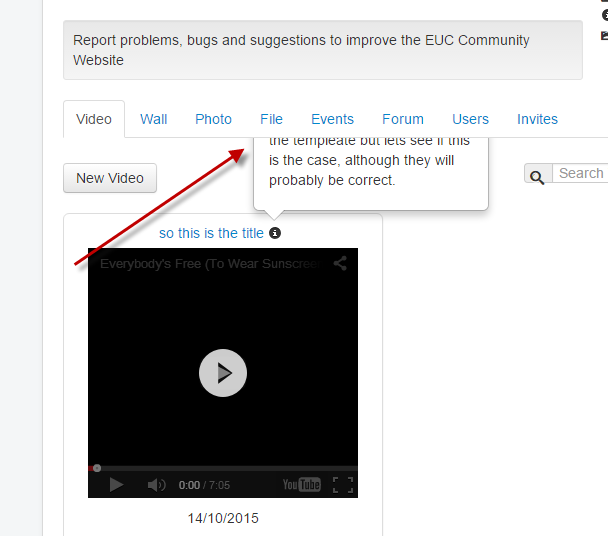Open 'so this is the title' link
608x536 pixels.
(x=211, y=233)
